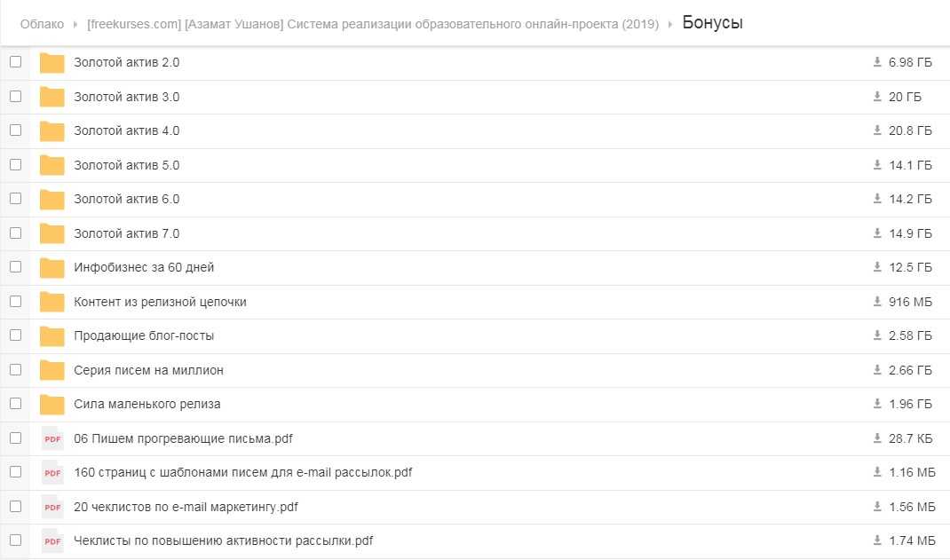Screen dimensions: 950x560
Task: Click download arrow next to 916 МБ
Action: pos(877,302)
